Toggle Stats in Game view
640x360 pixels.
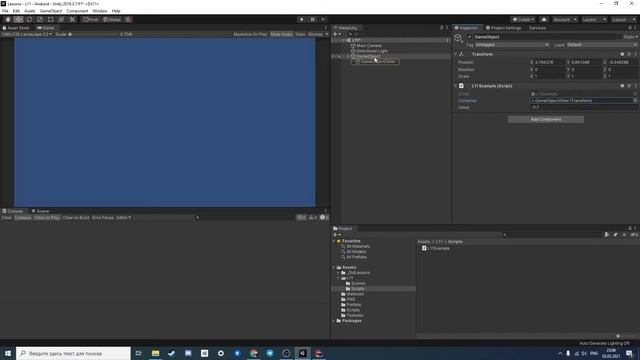click(300, 34)
